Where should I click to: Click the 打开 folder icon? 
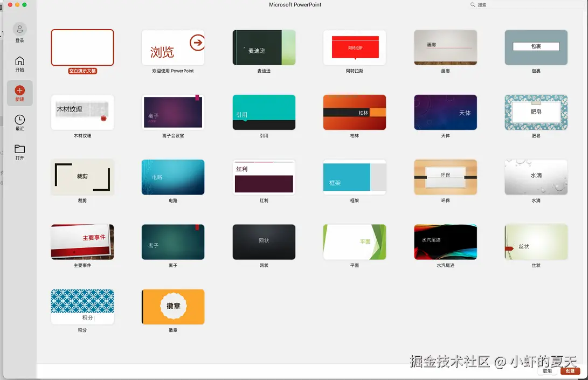(x=20, y=149)
